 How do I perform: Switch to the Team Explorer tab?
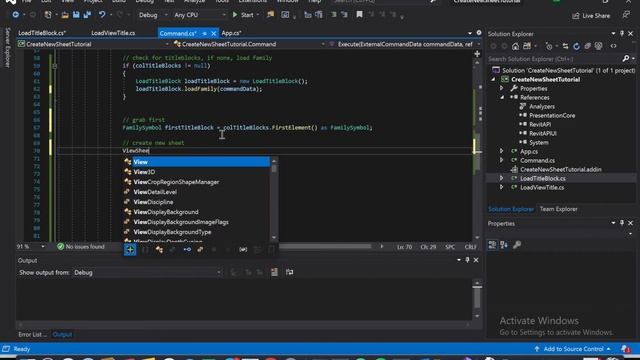(x=558, y=209)
